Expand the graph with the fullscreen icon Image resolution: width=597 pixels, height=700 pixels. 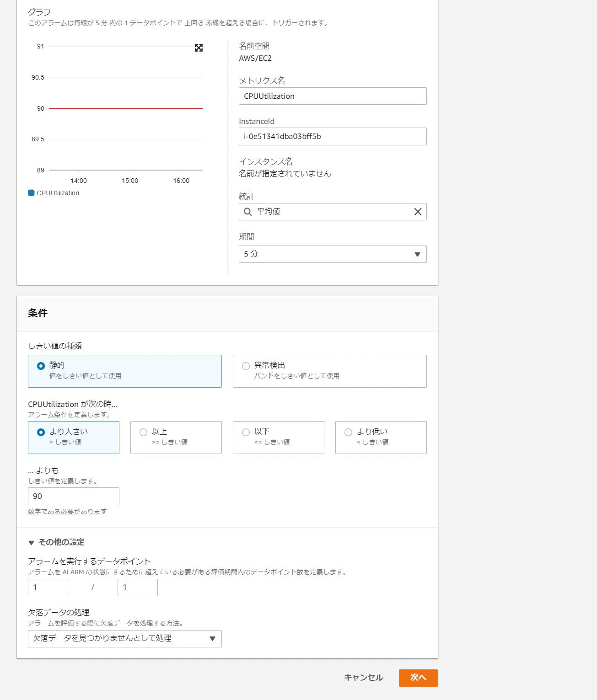199,48
